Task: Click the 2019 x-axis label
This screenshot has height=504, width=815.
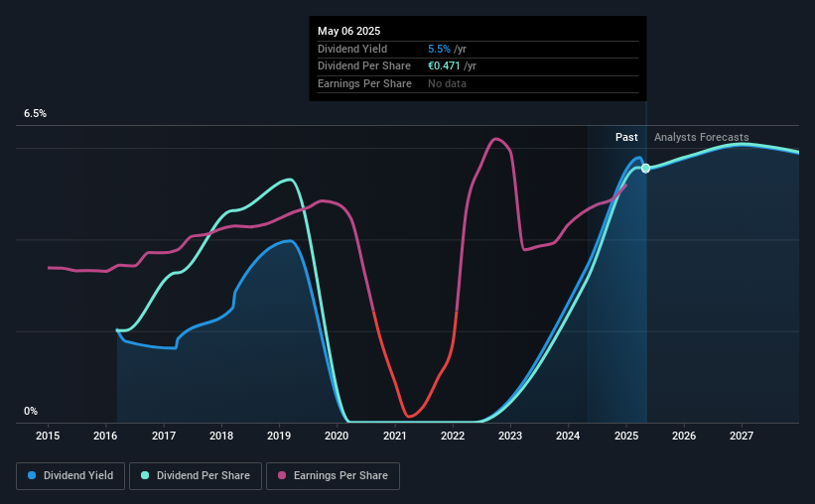Action: click(x=279, y=436)
